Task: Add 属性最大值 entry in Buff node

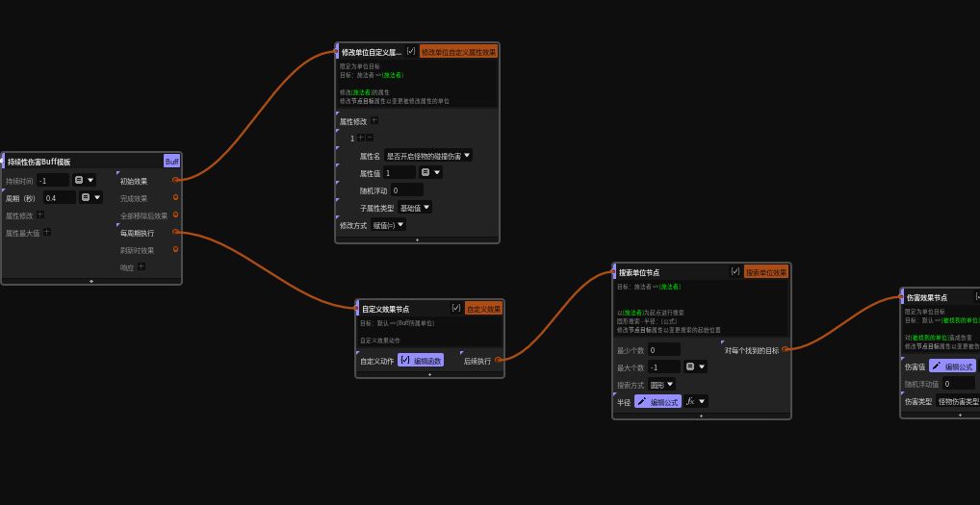Action: (x=47, y=232)
